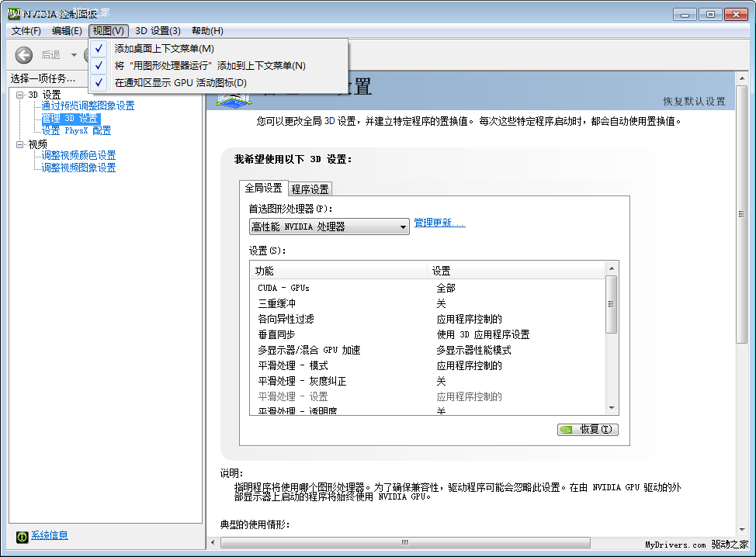Select 调整视频图象设置 in task tree

78,168
